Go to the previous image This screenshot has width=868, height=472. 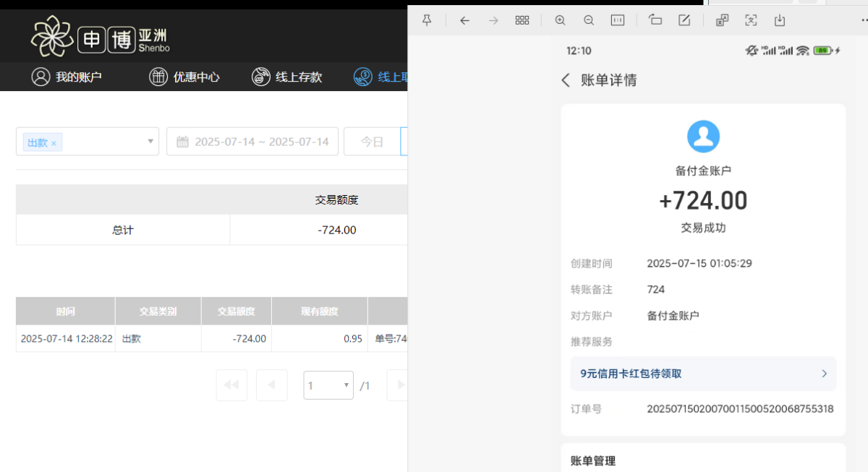click(464, 20)
